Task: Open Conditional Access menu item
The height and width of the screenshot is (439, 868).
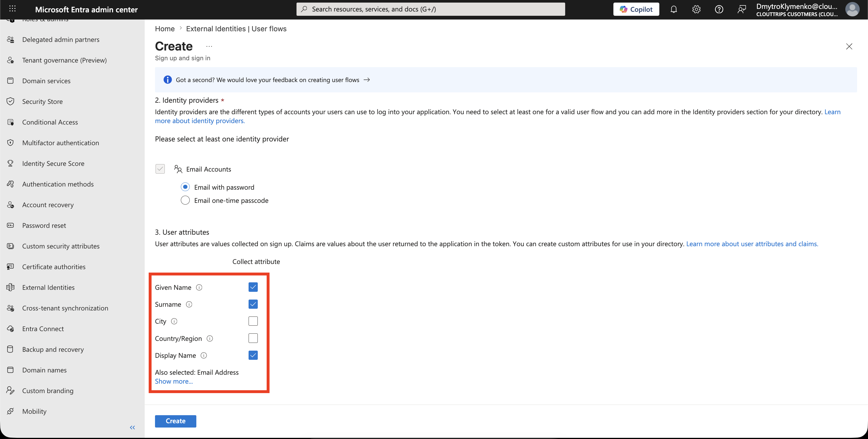Action: (x=50, y=122)
